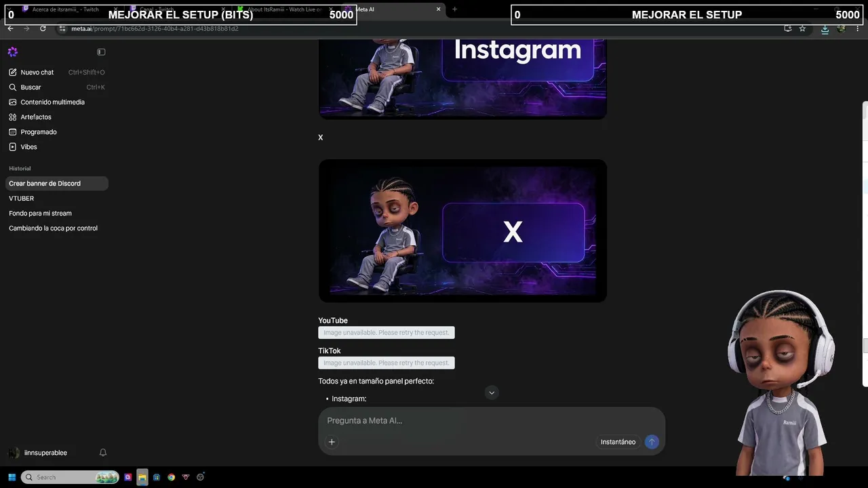The height and width of the screenshot is (488, 868).
Task: Select the Meta AI browser tab
Action: coord(393,9)
